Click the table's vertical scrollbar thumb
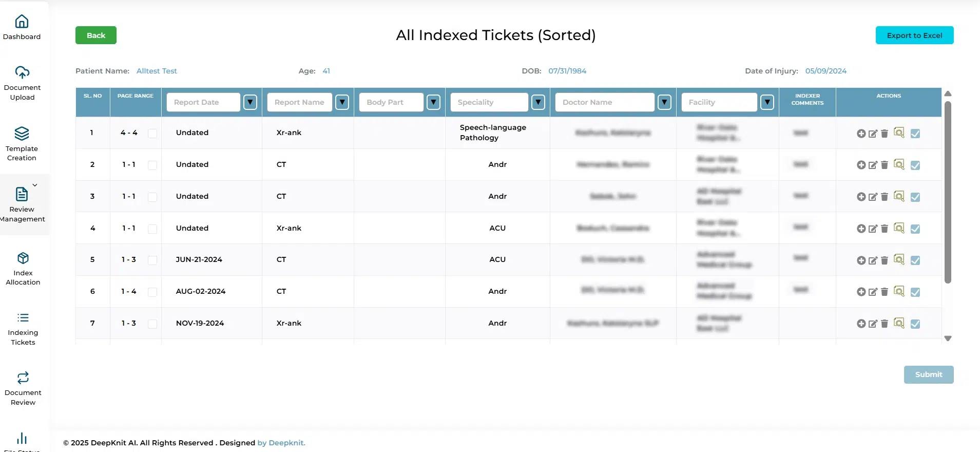Screen dimensions: 980x452 tap(948, 193)
